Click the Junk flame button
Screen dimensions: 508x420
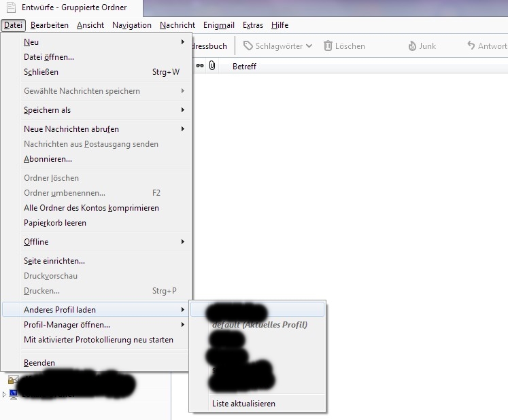click(422, 46)
